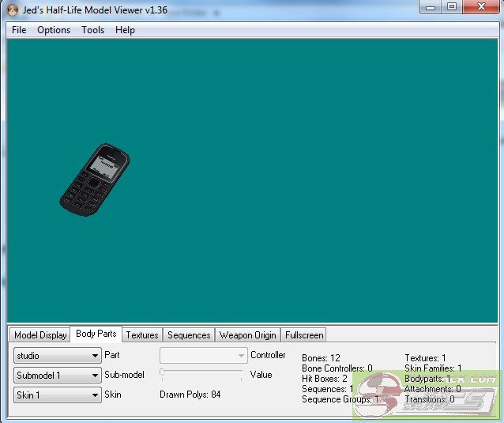The height and width of the screenshot is (423, 504).
Task: Click the app icon in title bar
Action: pyautogui.click(x=12, y=9)
